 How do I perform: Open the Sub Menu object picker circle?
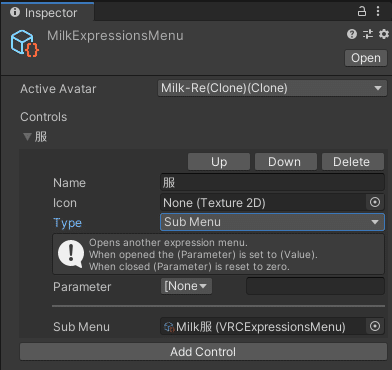[375, 326]
